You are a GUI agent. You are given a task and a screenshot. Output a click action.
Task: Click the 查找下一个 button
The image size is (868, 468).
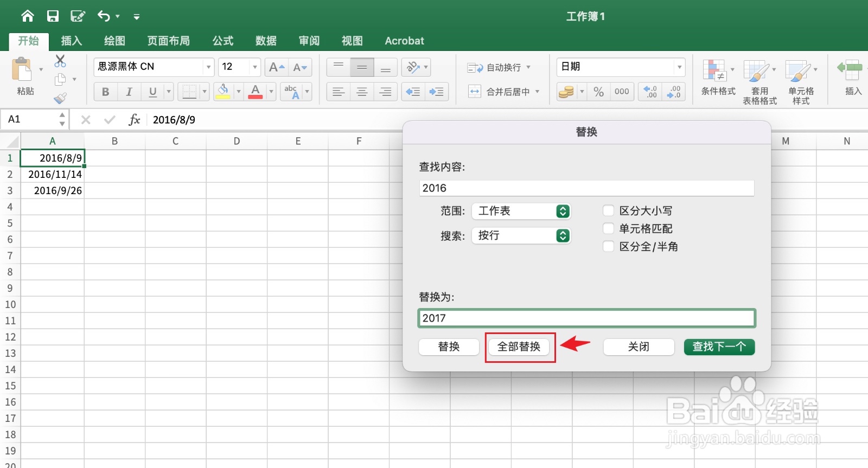coord(719,347)
